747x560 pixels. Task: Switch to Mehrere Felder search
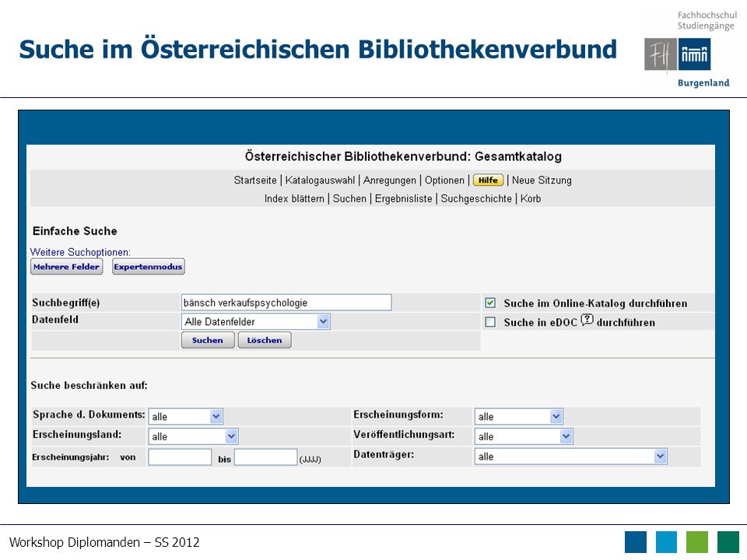(66, 267)
